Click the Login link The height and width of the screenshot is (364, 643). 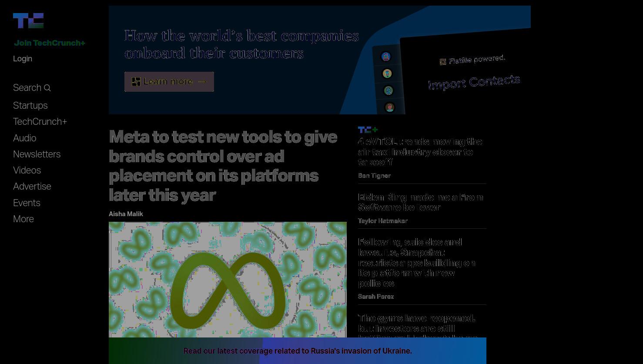tap(23, 59)
